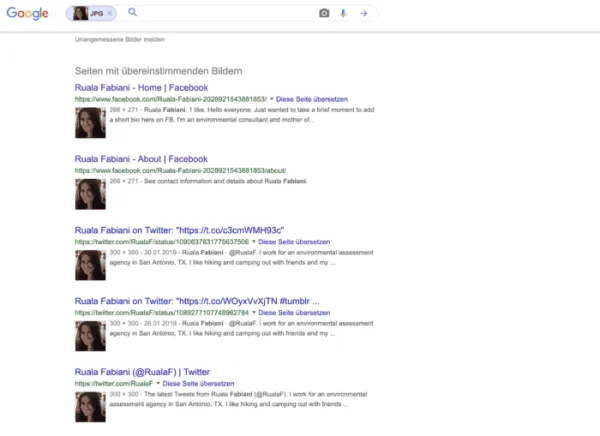Click heading 'Seiten mit übereinstimmenden Bildern'

[x=158, y=71]
